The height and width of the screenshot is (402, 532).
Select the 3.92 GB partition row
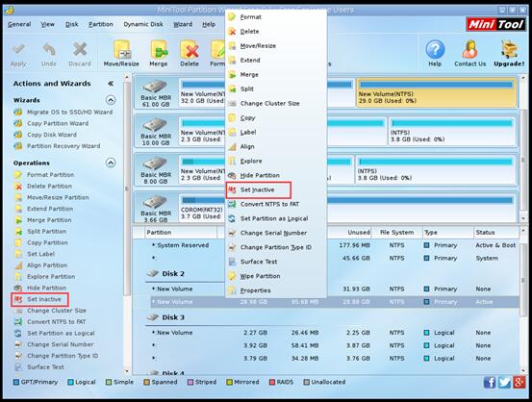335,345
